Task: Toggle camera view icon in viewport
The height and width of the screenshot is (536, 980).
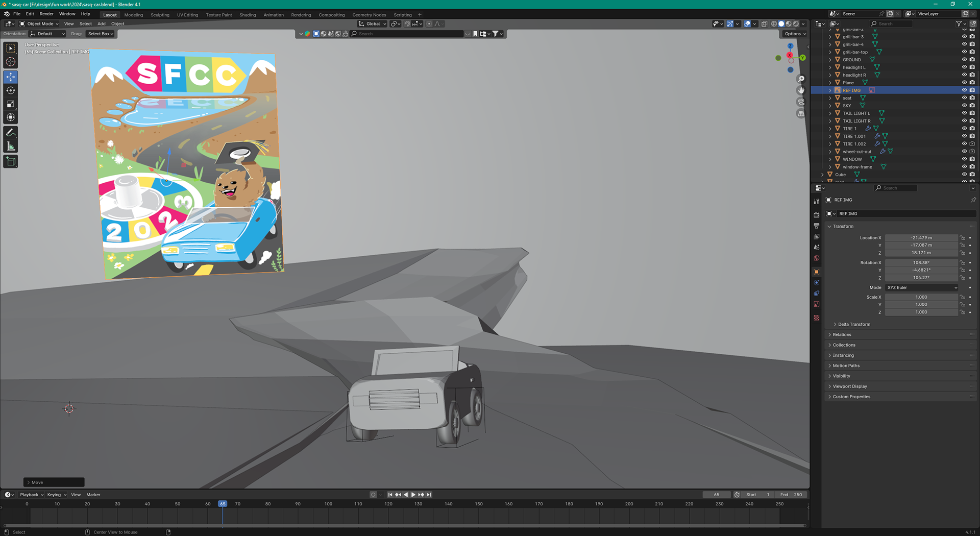Action: [801, 102]
